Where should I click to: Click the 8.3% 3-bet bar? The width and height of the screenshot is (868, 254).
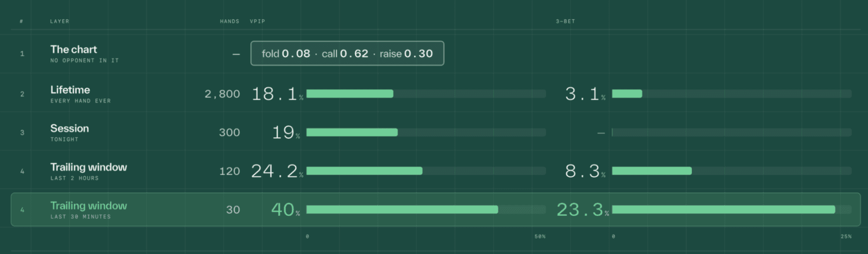click(732, 171)
